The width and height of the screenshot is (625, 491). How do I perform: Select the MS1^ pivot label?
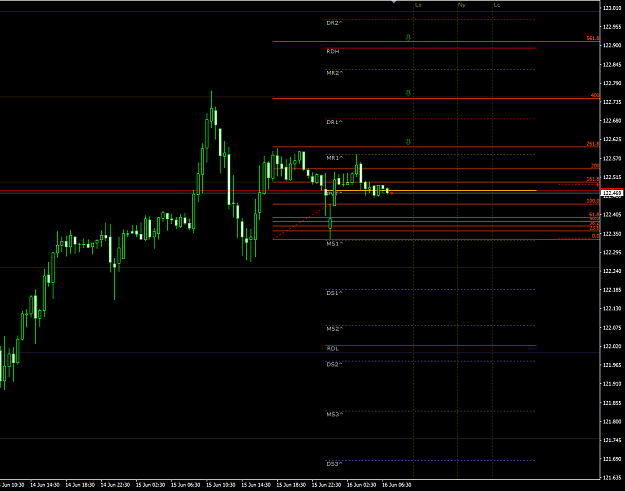(335, 244)
